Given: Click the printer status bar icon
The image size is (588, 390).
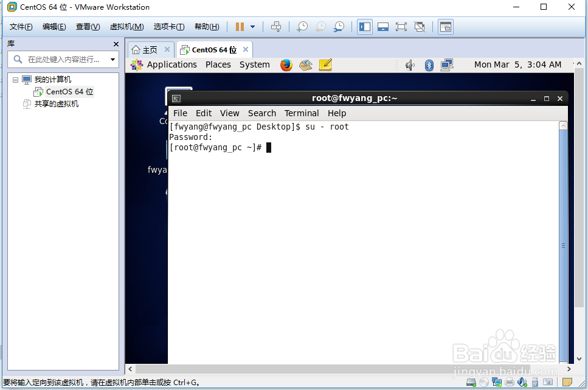Looking at the screenshot, I should click(509, 382).
